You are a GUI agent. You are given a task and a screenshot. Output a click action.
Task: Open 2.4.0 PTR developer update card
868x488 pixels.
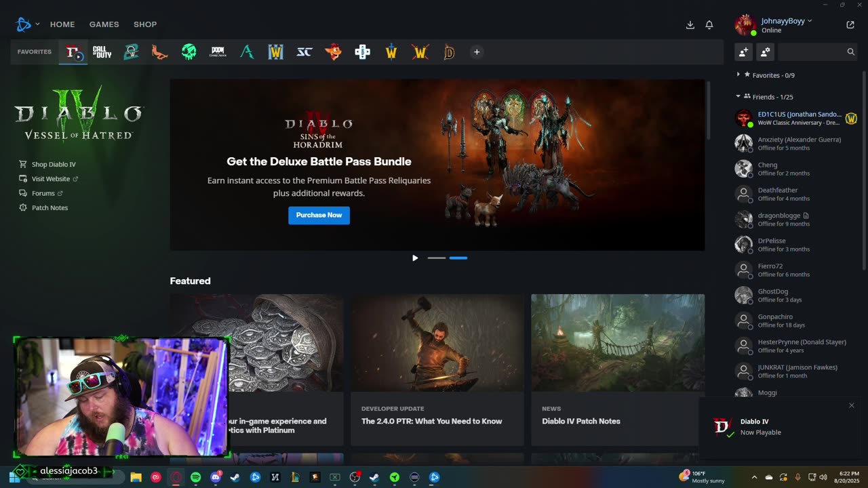(437, 369)
